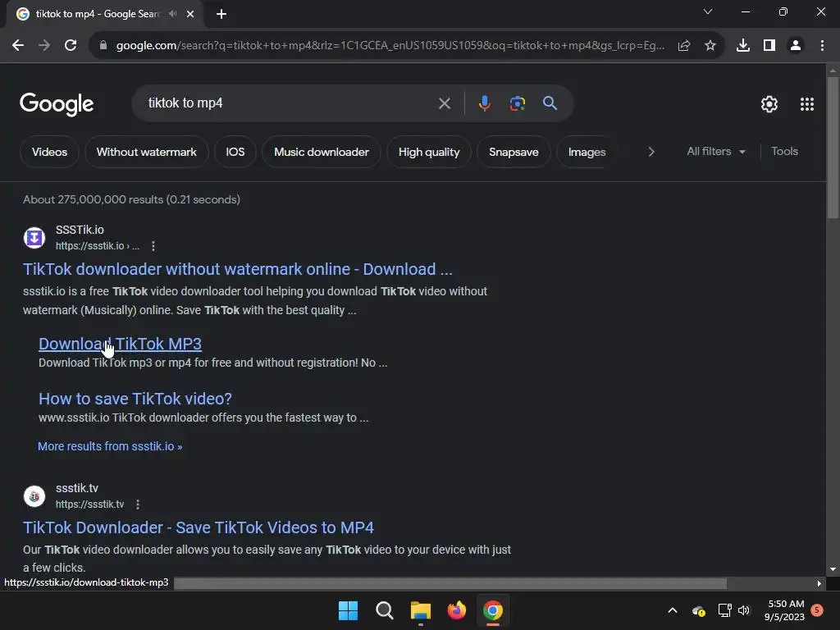Select the Videos filter chip

pos(49,152)
